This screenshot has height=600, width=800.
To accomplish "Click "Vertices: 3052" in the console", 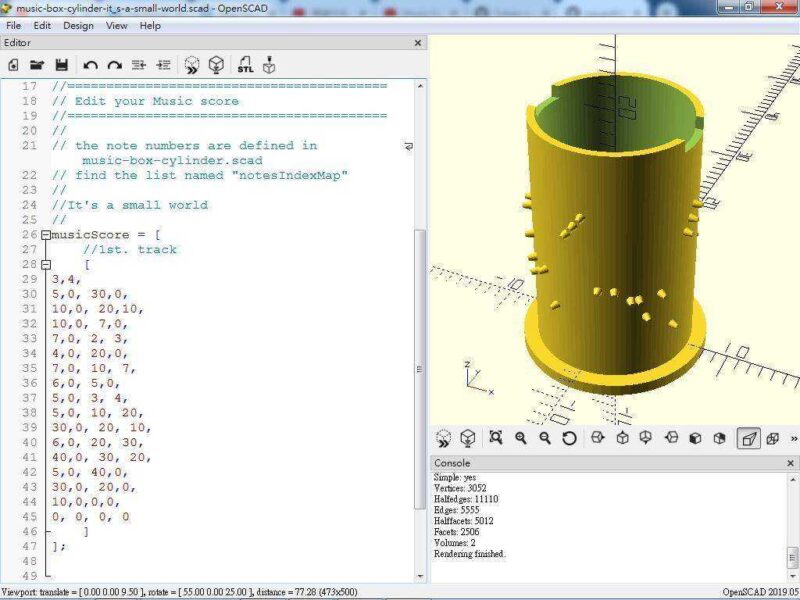I will pos(460,488).
